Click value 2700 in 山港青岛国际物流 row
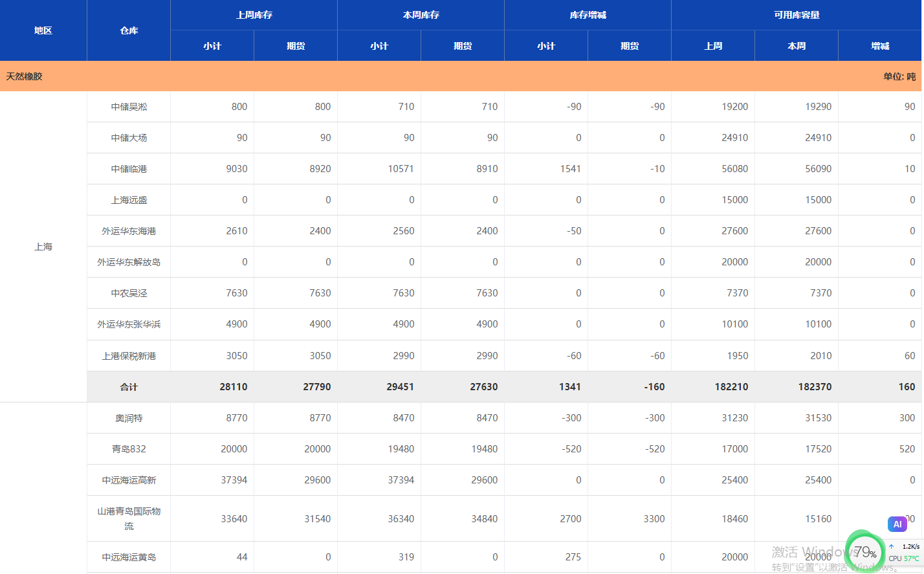Screen dimensions: 924x574 pos(570,519)
